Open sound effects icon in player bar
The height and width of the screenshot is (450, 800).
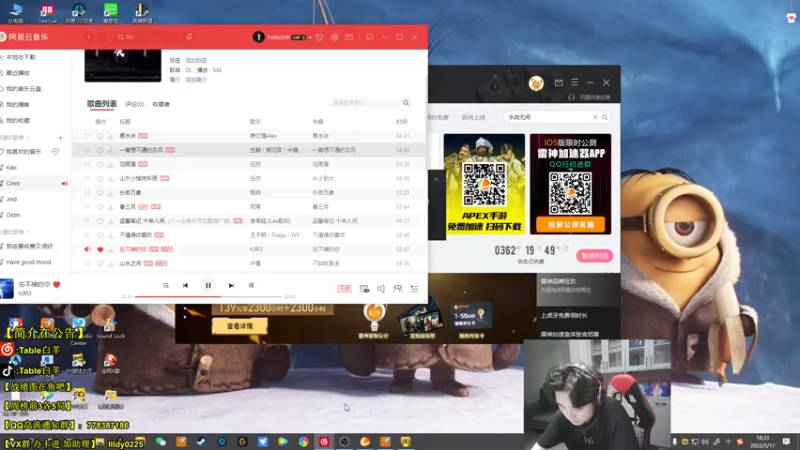tap(364, 289)
